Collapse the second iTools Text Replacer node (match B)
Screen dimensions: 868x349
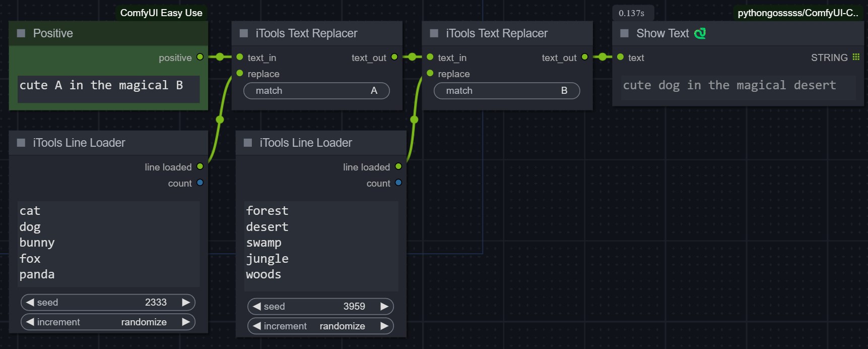[x=434, y=33]
